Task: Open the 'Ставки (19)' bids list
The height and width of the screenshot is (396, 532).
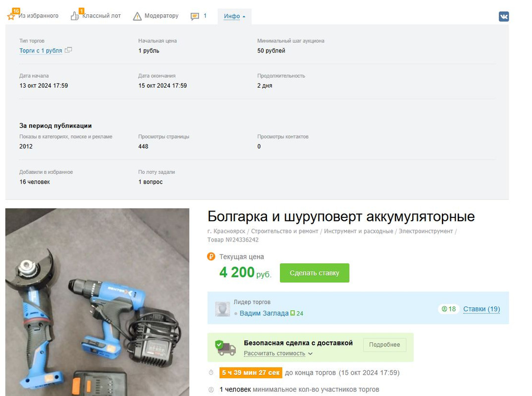Action: 481,309
